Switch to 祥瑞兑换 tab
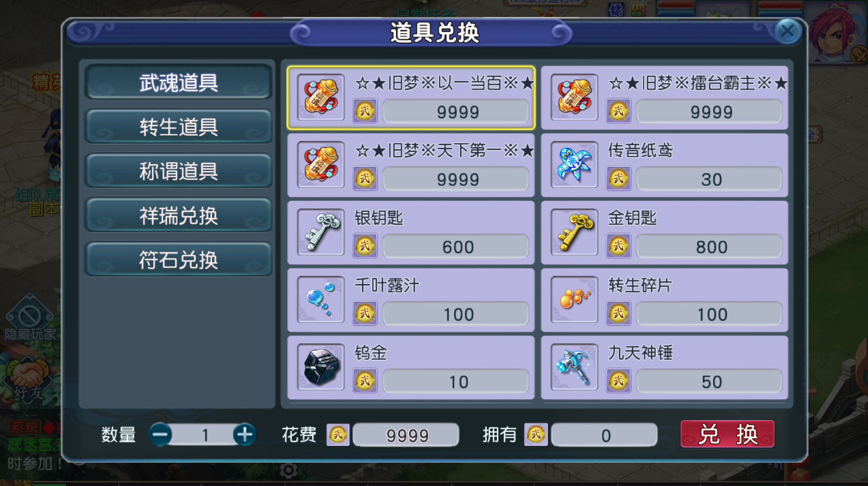The height and width of the screenshot is (486, 868). point(179,215)
